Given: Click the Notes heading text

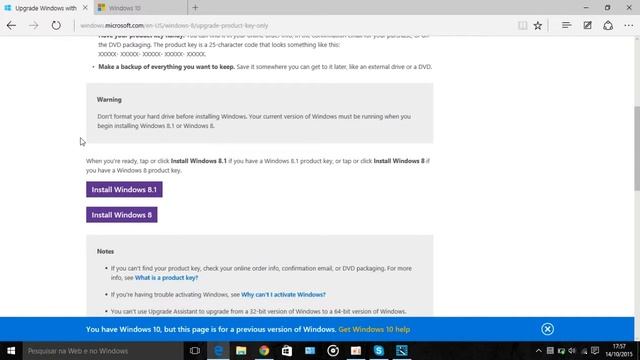Looking at the screenshot, I should tap(105, 251).
